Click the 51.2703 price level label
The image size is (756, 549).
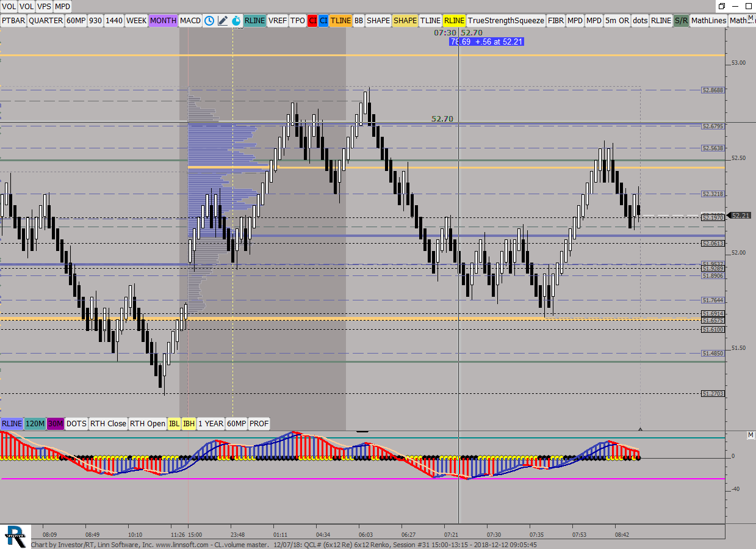[713, 394]
